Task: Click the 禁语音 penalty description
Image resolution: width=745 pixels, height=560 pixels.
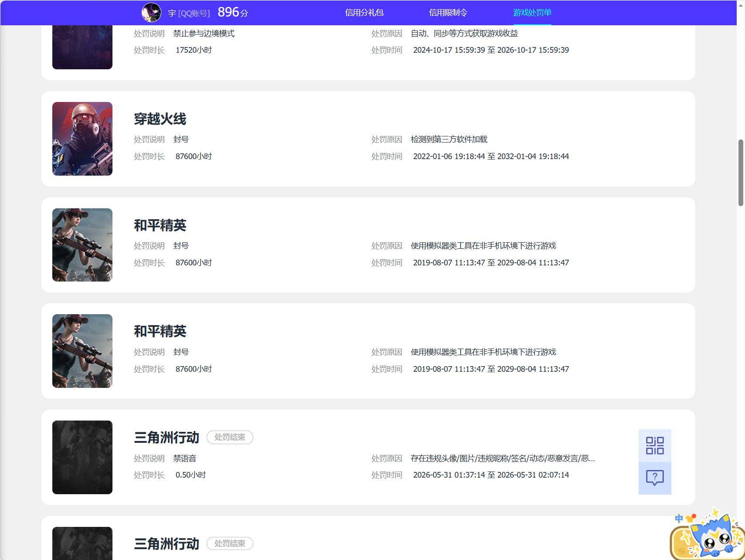Action: click(185, 458)
